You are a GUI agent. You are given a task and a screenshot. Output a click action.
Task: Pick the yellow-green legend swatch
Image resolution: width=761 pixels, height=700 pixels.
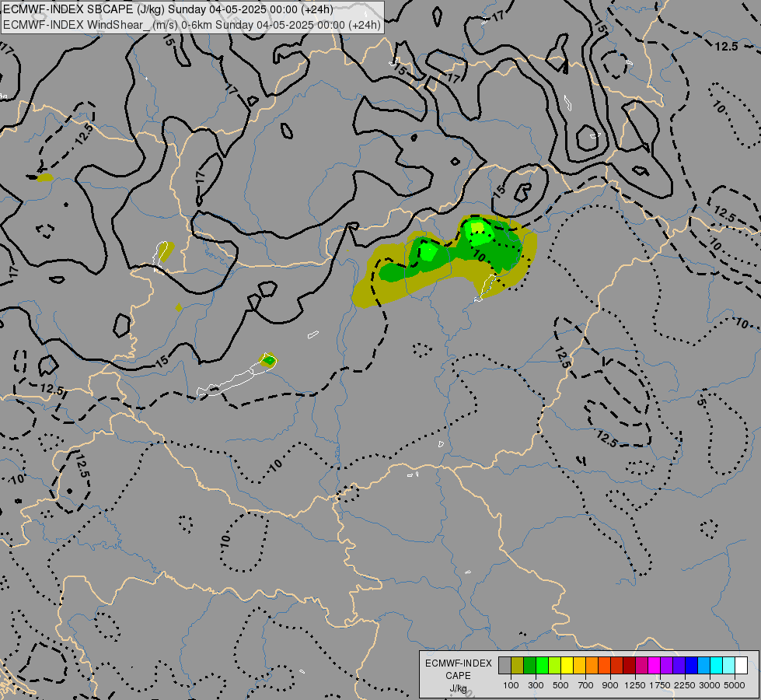click(554, 666)
